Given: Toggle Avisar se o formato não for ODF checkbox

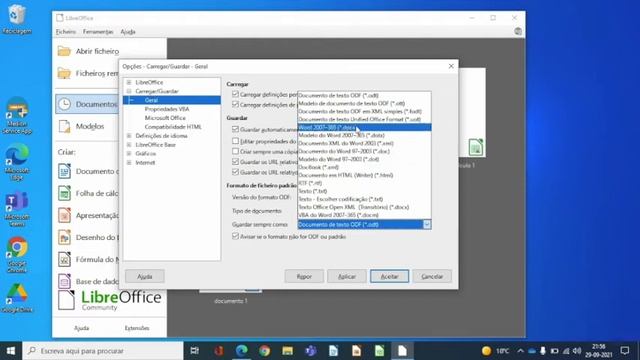Looking at the screenshot, I should point(235,236).
